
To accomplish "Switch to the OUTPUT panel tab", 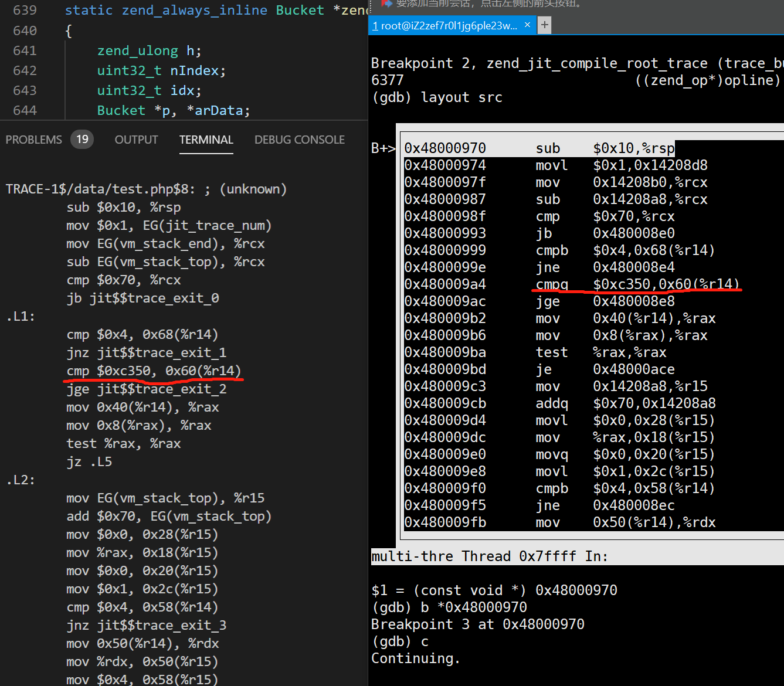I will point(137,140).
